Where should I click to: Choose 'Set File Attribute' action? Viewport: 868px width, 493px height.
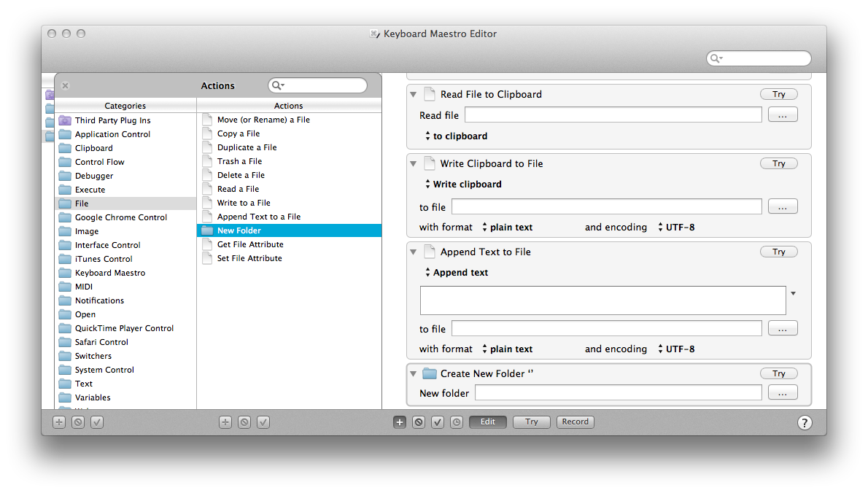click(x=289, y=258)
